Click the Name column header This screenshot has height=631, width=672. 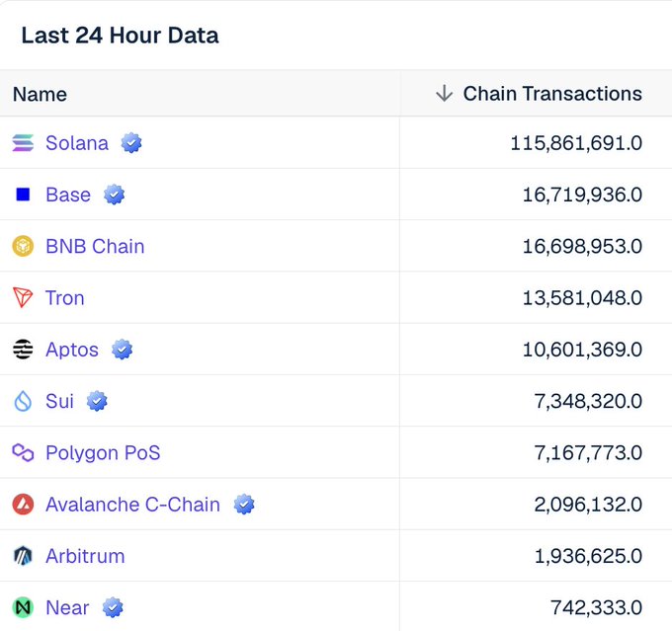tap(40, 94)
